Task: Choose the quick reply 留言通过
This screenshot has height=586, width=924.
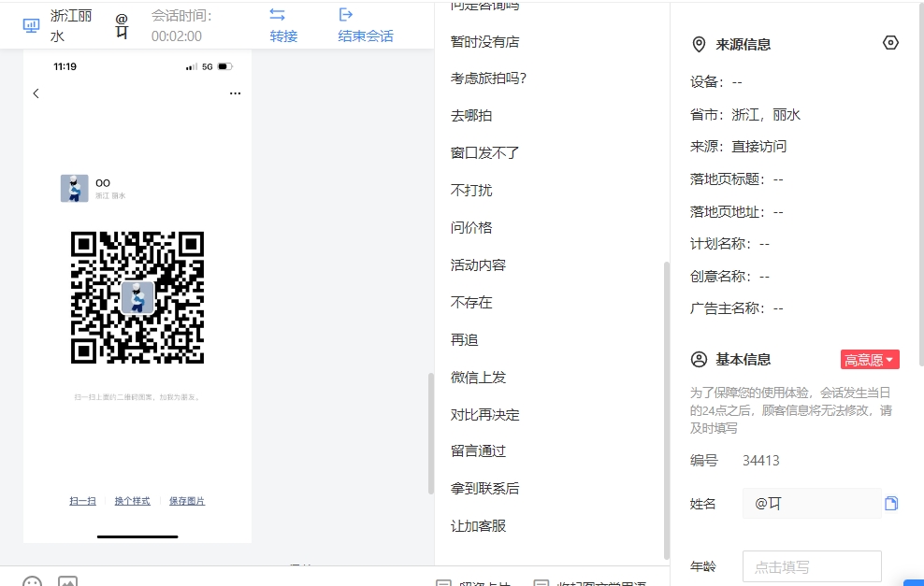Action: click(479, 451)
